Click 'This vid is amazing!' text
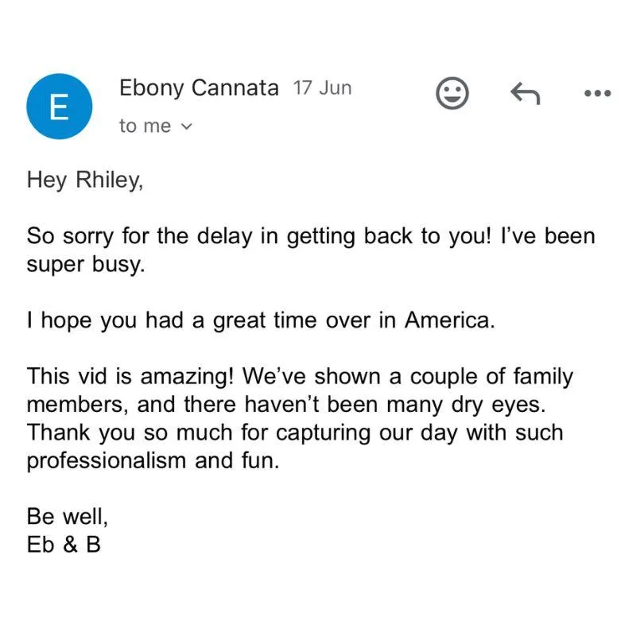Viewport: 644px width, 644px height. click(130, 377)
